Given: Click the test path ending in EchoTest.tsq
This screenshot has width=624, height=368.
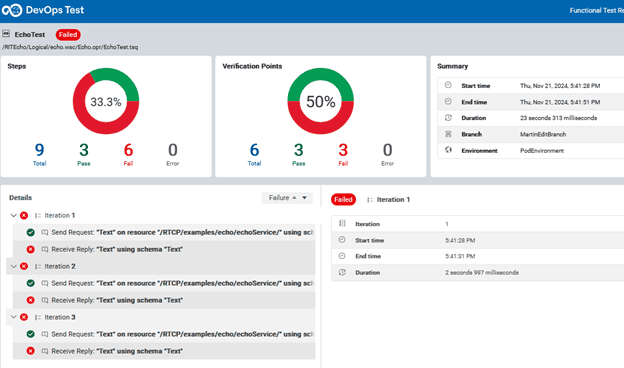Looking at the screenshot, I should pyautogui.click(x=70, y=47).
